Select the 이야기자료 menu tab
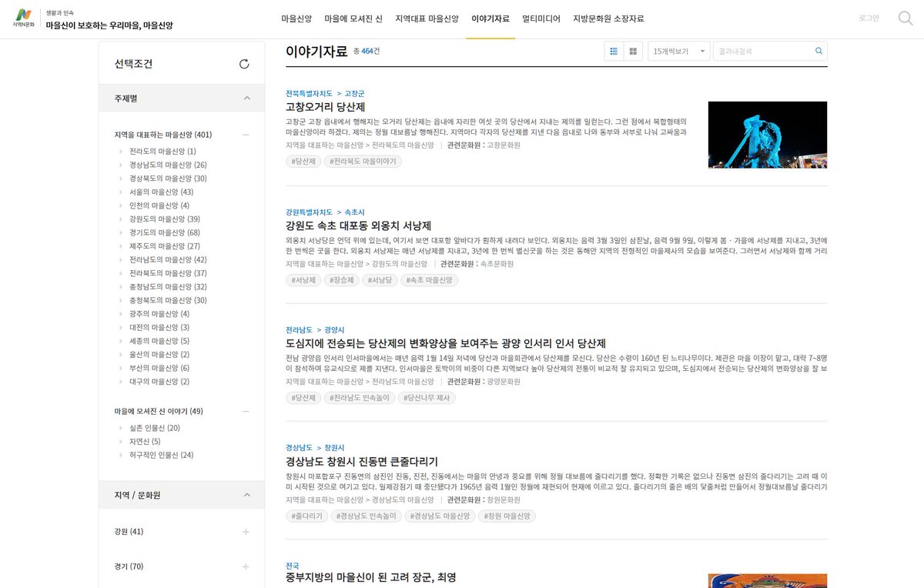This screenshot has width=924, height=588. (x=490, y=18)
